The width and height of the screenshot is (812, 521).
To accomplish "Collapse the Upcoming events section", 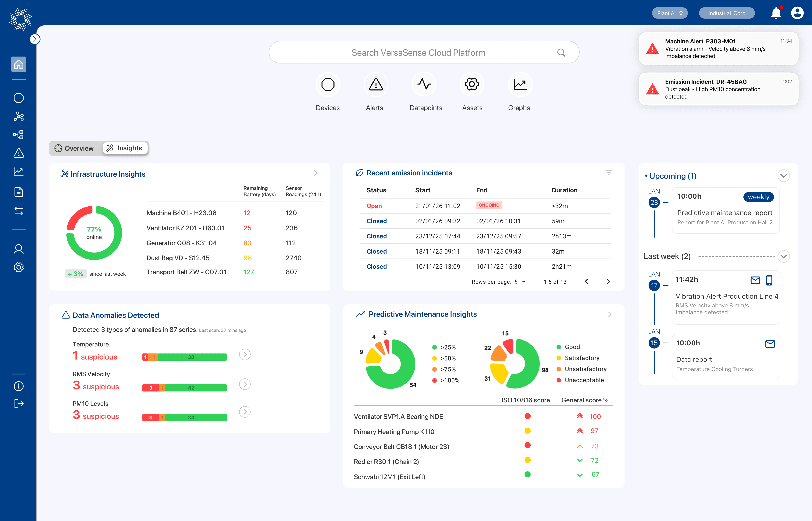I will [783, 176].
